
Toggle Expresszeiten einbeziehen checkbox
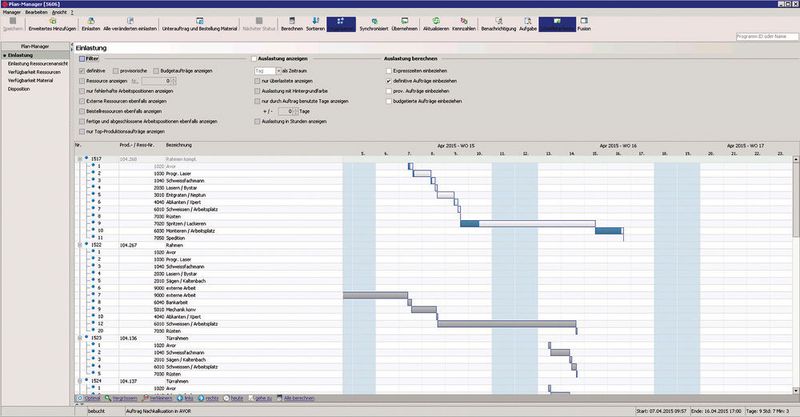(389, 71)
